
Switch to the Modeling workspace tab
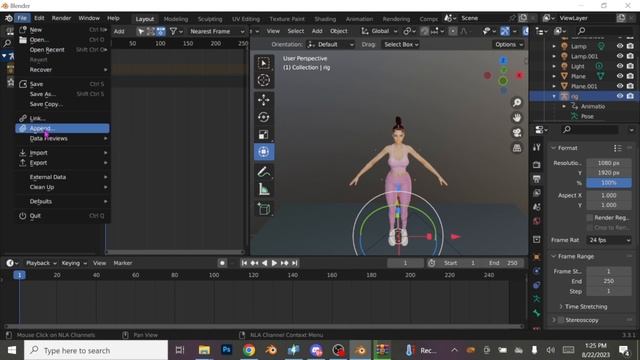[x=176, y=19]
